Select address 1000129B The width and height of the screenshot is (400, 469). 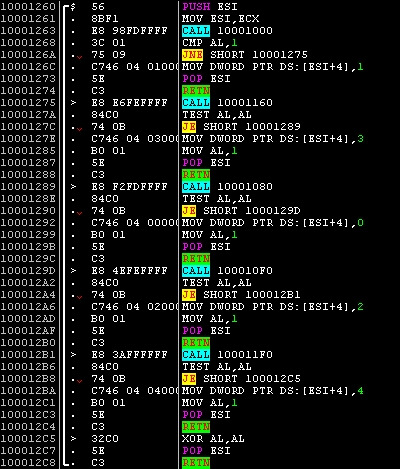click(28, 246)
